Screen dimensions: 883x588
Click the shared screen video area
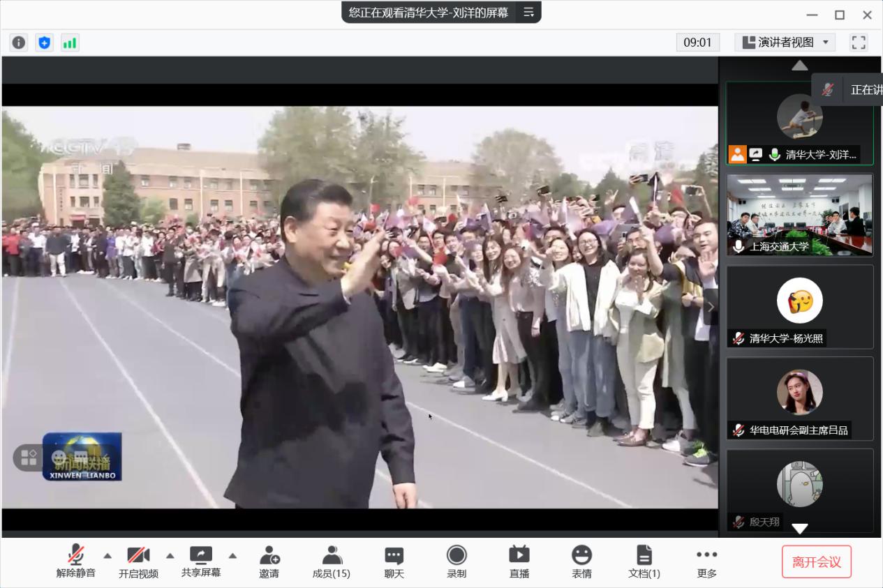[359, 307]
